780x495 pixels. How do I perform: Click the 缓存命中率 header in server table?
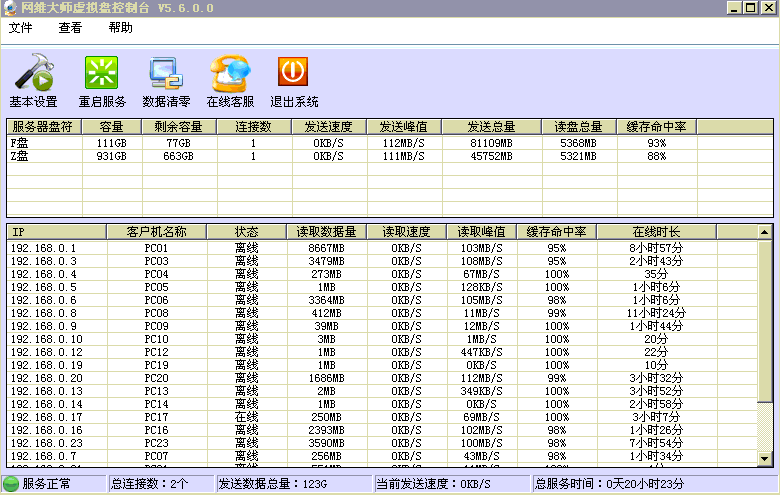click(656, 127)
